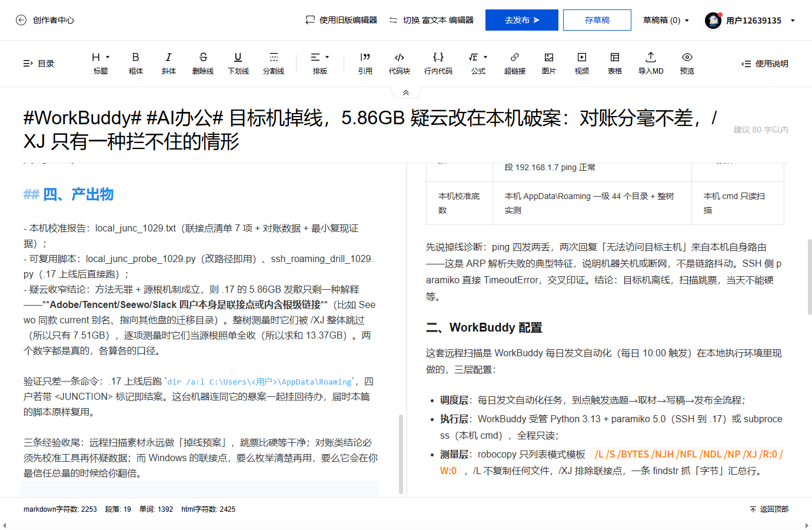Insert a video with 视频
812x530 pixels.
582,64
